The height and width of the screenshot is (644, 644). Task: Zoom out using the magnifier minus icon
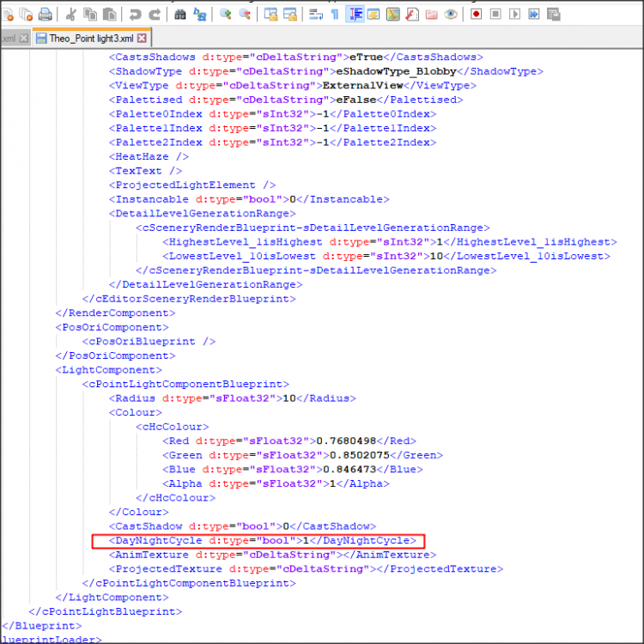[x=245, y=15]
